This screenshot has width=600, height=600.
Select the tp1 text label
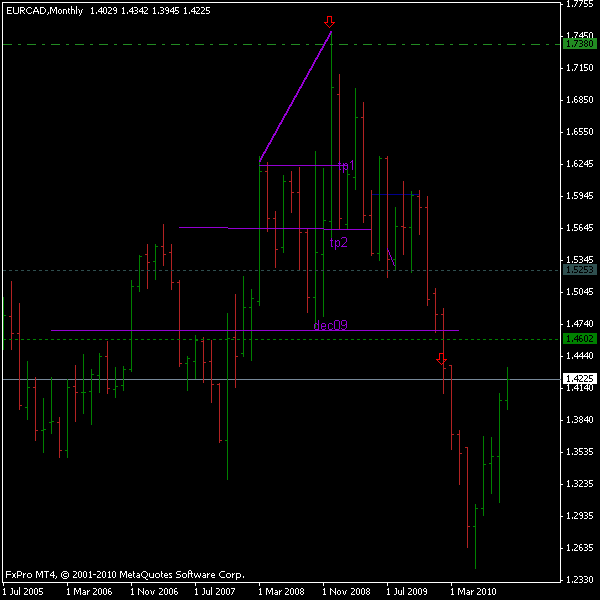tap(346, 166)
